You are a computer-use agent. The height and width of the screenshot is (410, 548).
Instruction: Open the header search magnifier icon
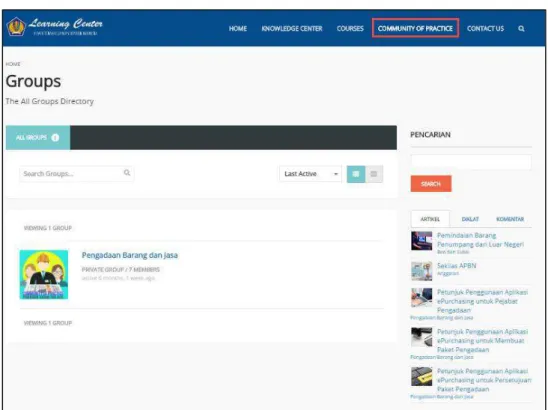tap(521, 29)
